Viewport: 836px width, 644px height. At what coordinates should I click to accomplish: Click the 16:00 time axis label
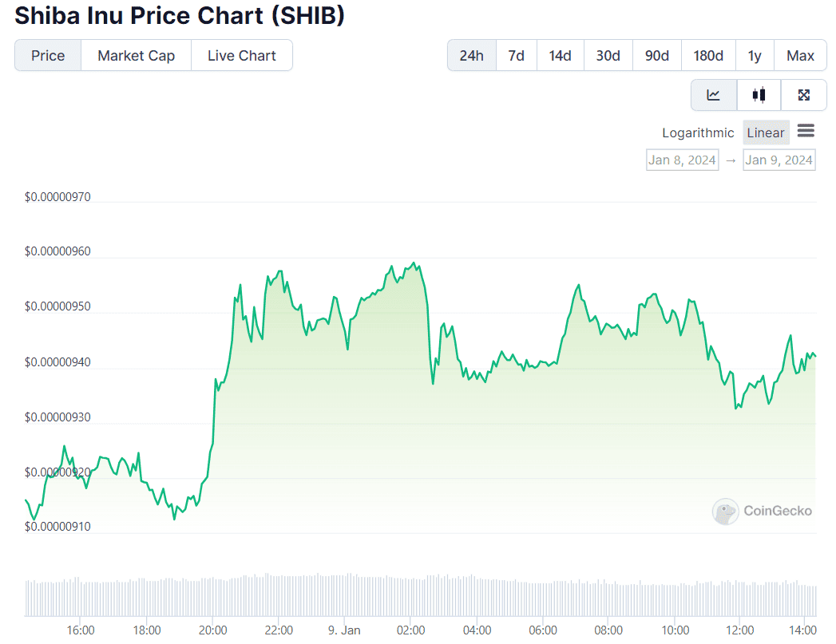81,630
